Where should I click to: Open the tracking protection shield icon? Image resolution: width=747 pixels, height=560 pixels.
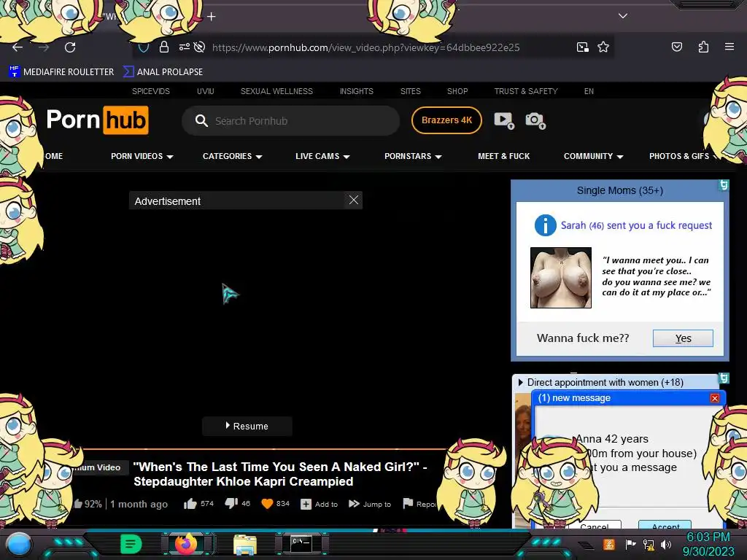click(144, 47)
